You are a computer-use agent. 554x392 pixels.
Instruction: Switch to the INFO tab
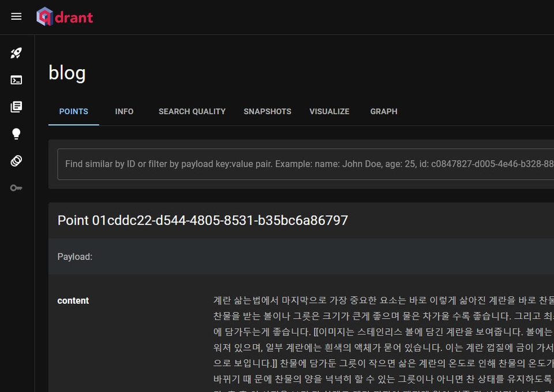(x=124, y=111)
